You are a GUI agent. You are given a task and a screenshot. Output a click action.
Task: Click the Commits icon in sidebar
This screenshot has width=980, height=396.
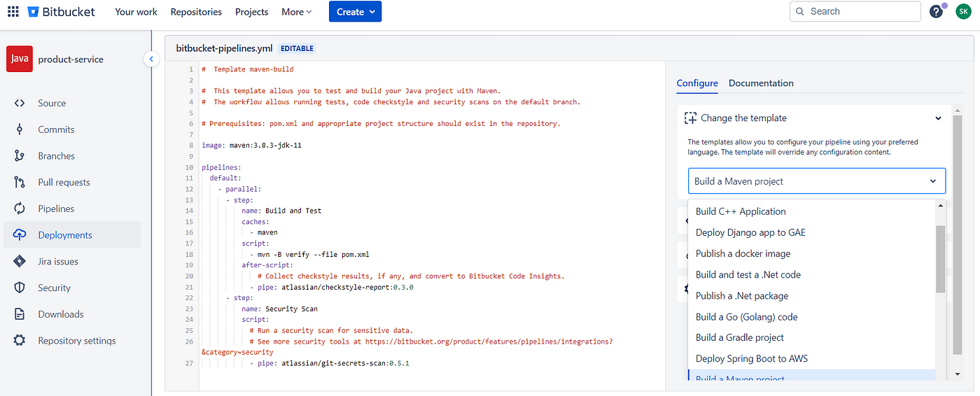(20, 129)
